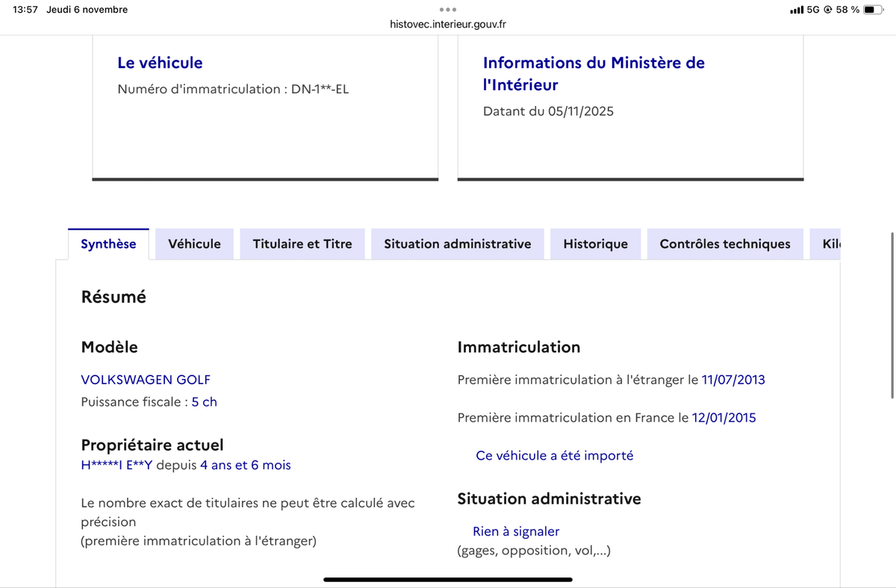Screen dimensions: 896x588
Task: Click 'Ce véhicule a été importé'
Action: (554, 455)
